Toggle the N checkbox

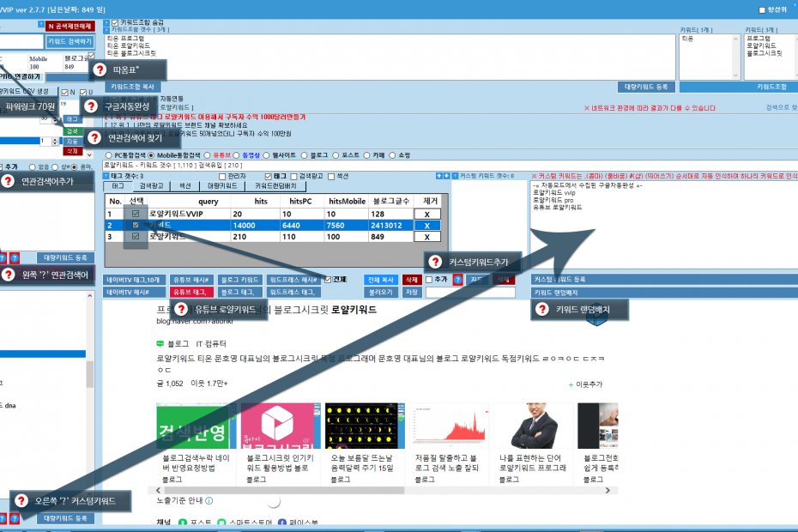[64, 93]
